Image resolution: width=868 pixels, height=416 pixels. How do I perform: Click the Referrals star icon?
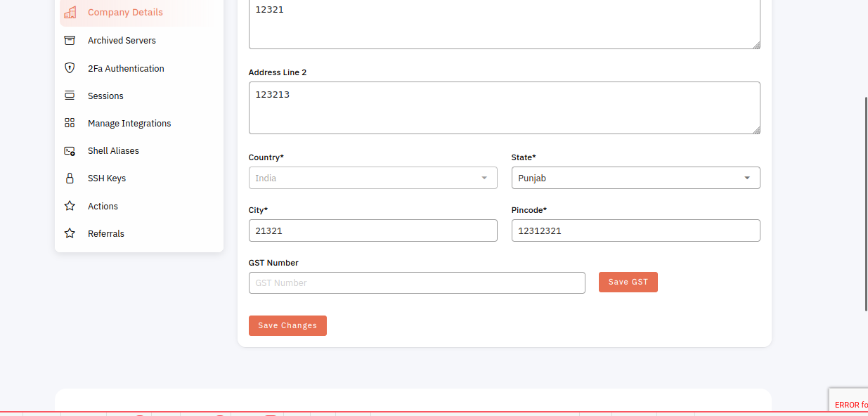point(70,233)
